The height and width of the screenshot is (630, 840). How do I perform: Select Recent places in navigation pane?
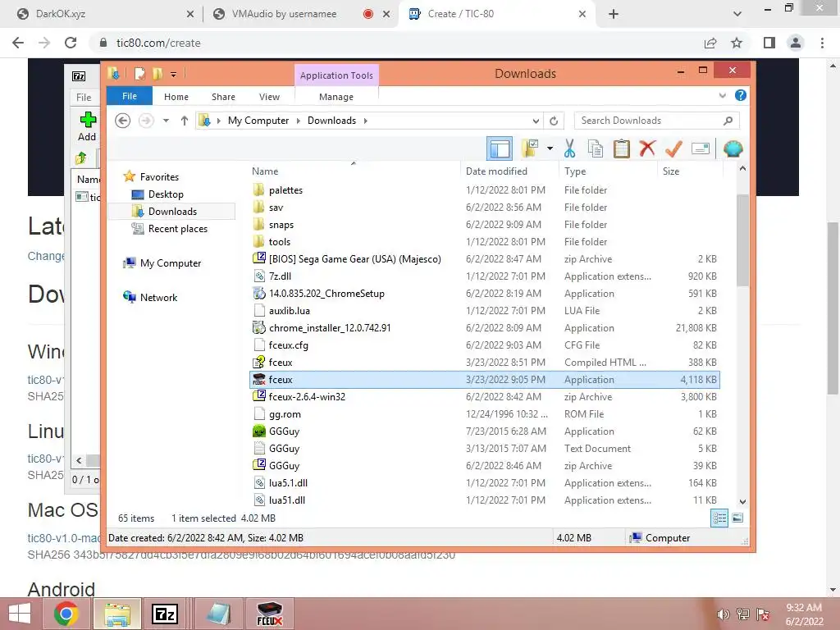pos(177,229)
